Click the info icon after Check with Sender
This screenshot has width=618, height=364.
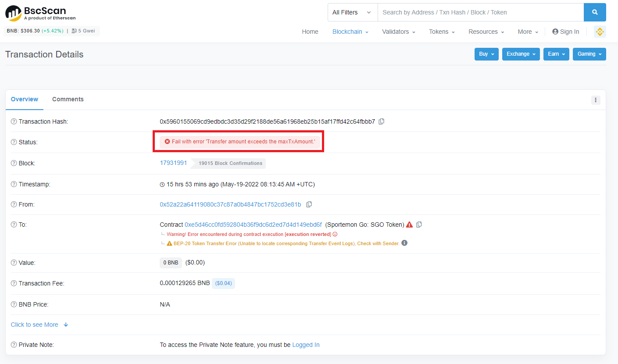click(404, 243)
